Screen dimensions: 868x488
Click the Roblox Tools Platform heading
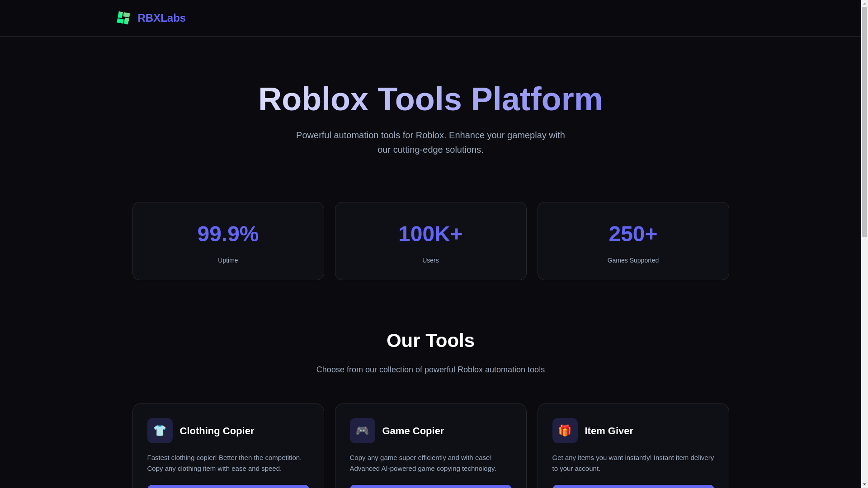click(430, 99)
